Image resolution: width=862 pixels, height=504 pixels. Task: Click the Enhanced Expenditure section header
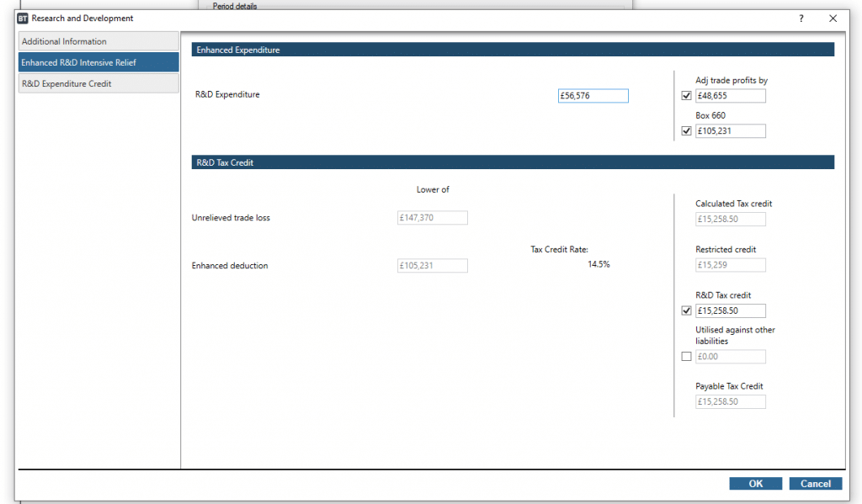(513, 50)
